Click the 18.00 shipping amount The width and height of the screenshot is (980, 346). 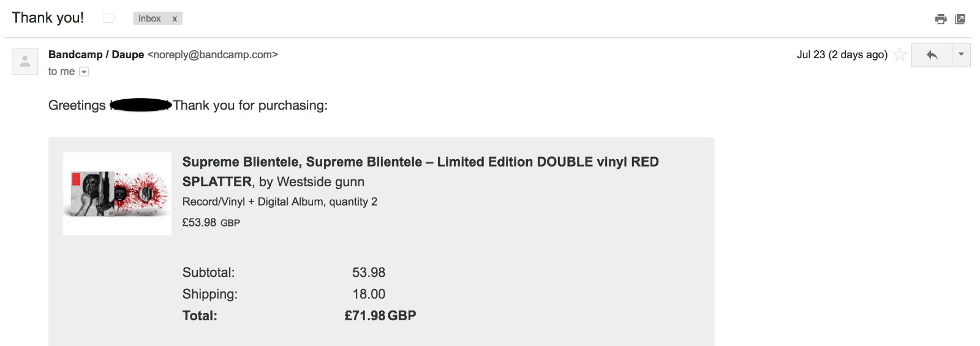[x=369, y=295]
